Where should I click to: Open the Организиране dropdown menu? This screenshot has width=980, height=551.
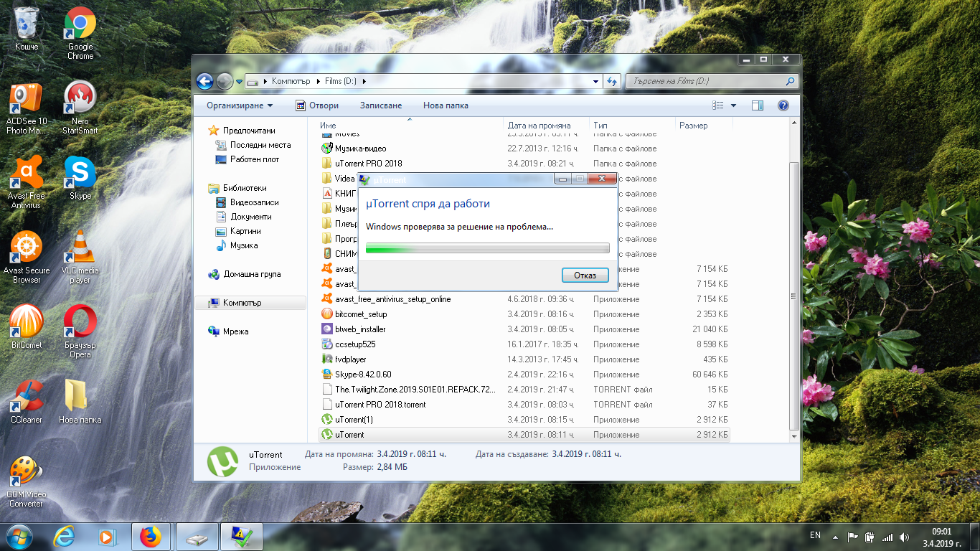click(240, 105)
